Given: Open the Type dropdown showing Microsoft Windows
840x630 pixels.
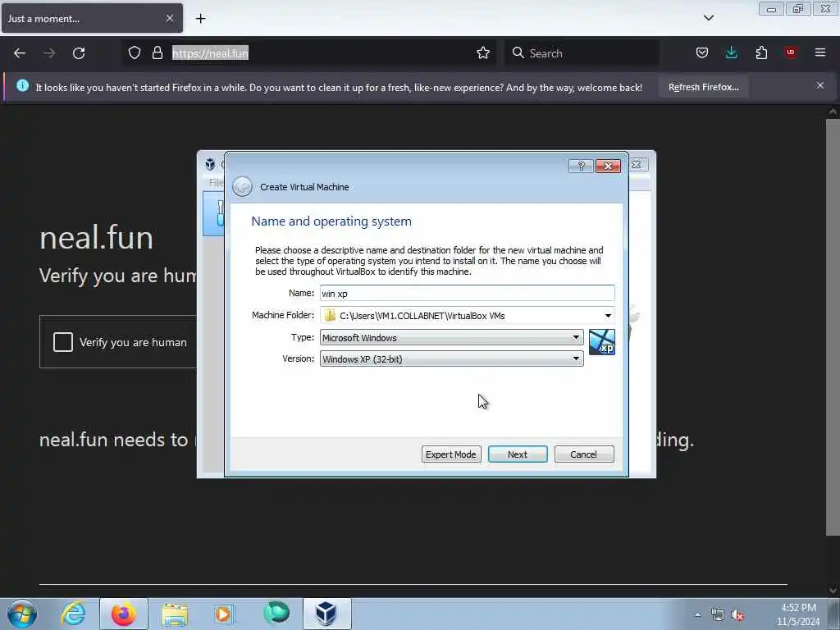Looking at the screenshot, I should click(x=452, y=337).
